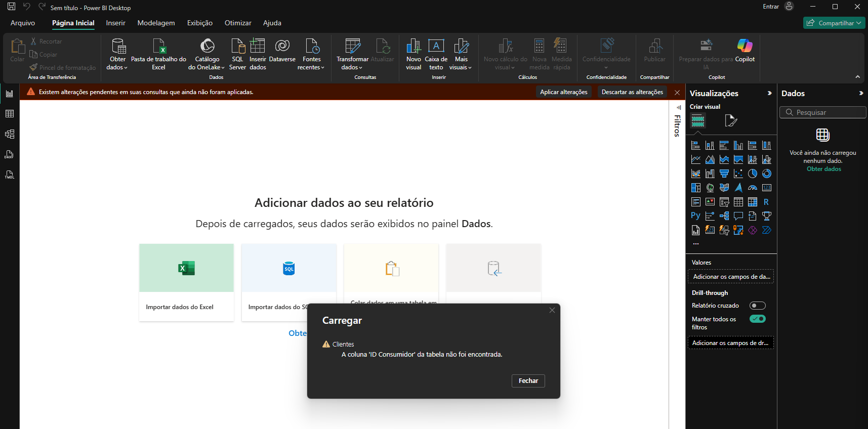Click Aplicar alterações in the warning bar
Screen dimensions: 868x429
click(564, 92)
